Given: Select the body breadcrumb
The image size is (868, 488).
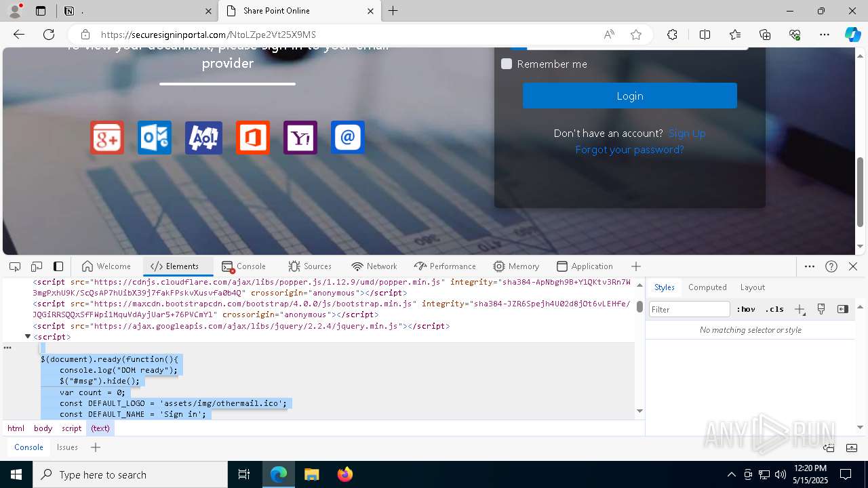Looking at the screenshot, I should click(x=43, y=428).
